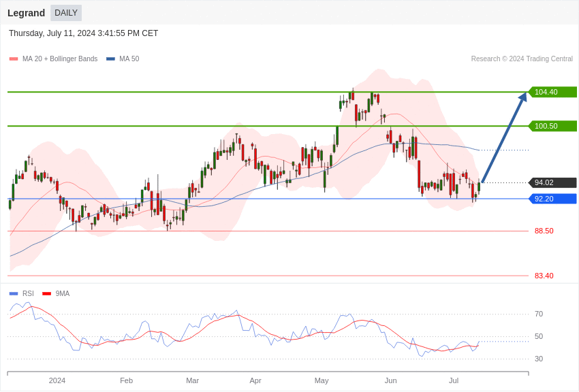Click the May label on time axis
579x392 pixels.
[x=322, y=380]
